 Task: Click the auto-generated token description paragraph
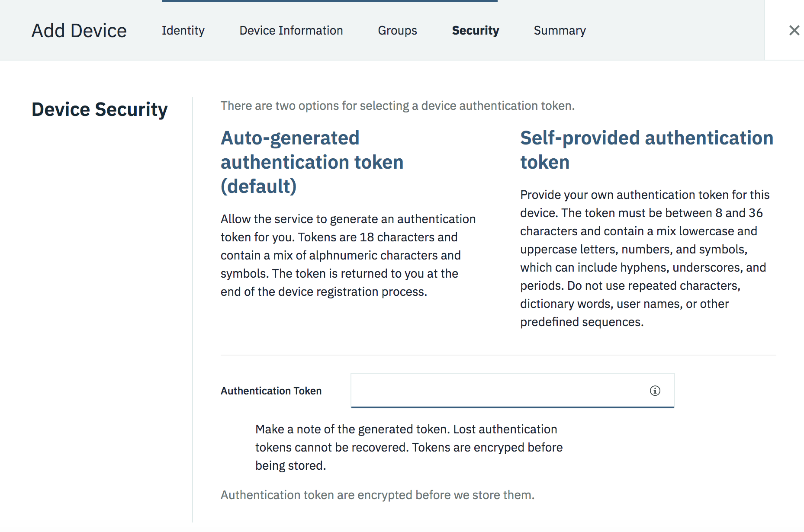[348, 255]
